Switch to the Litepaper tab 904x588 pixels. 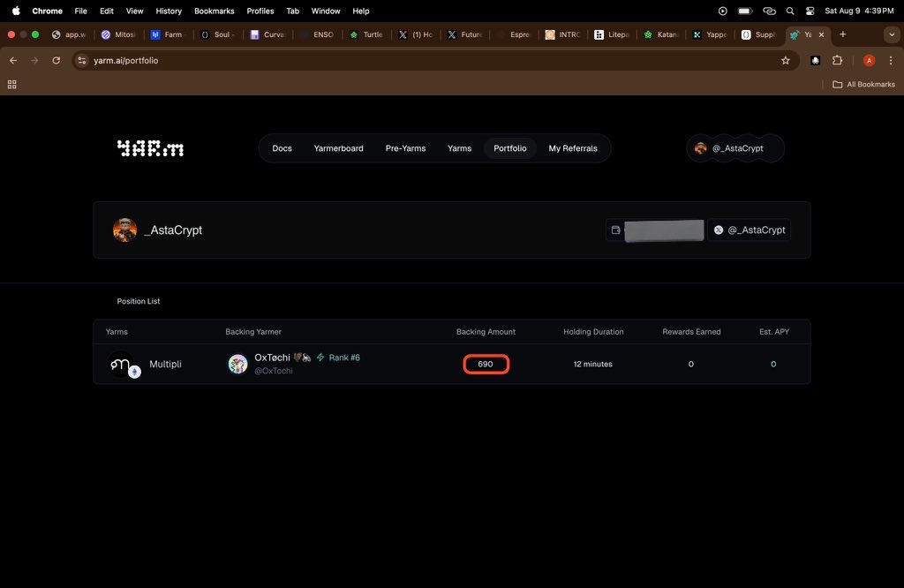(614, 34)
